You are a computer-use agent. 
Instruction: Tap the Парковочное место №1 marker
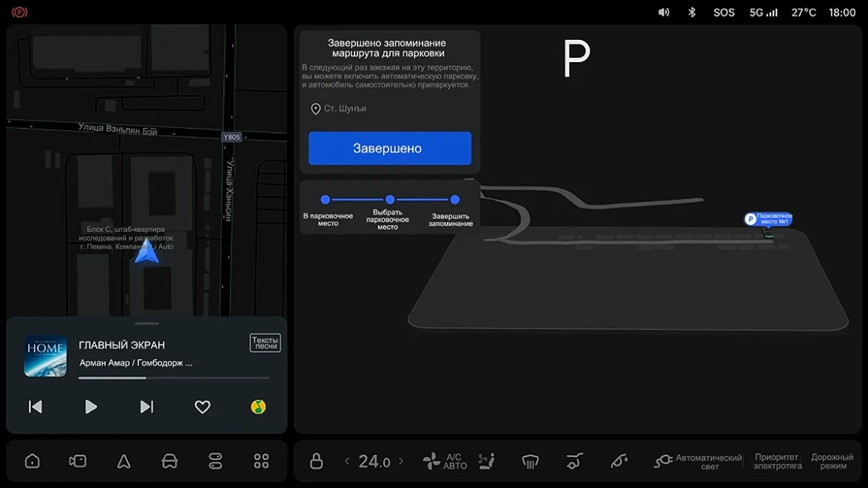tap(768, 219)
